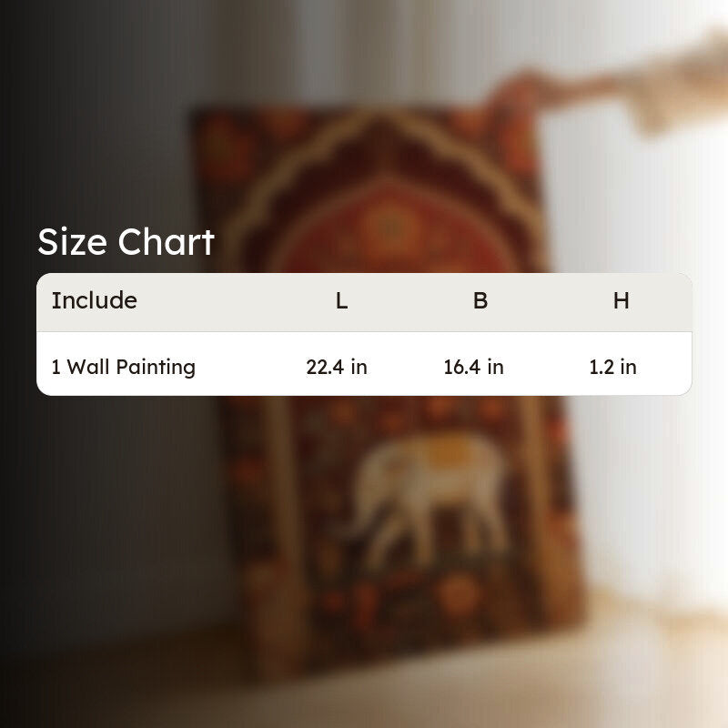Click the B column header

(x=480, y=301)
